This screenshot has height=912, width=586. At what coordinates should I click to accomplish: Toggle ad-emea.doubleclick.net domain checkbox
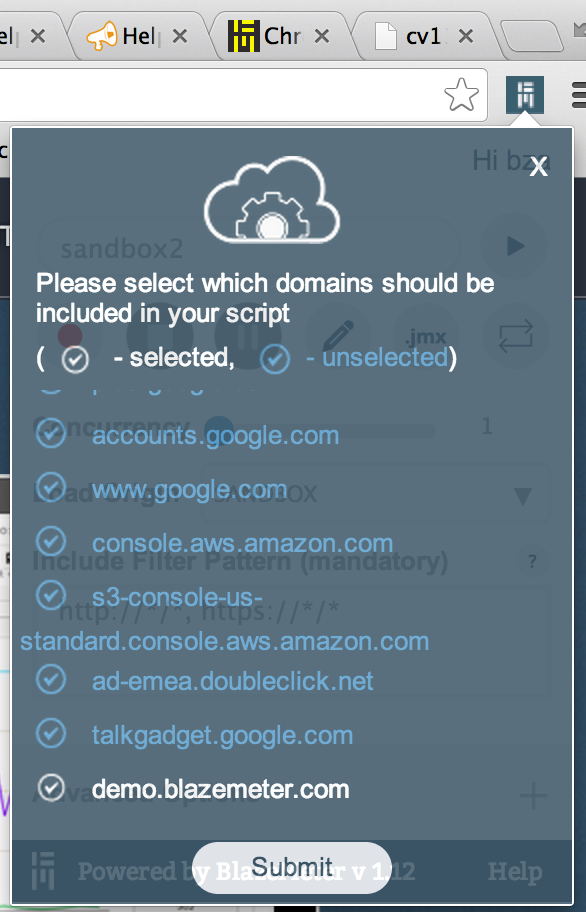click(51, 679)
